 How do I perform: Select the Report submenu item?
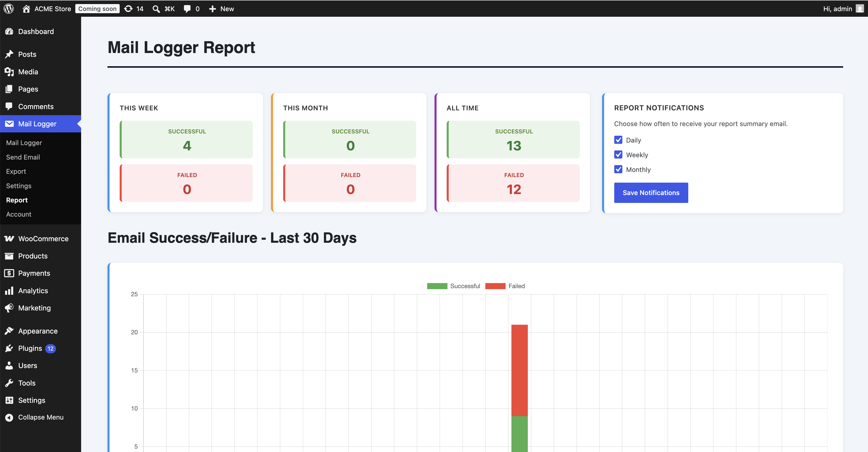pos(17,200)
